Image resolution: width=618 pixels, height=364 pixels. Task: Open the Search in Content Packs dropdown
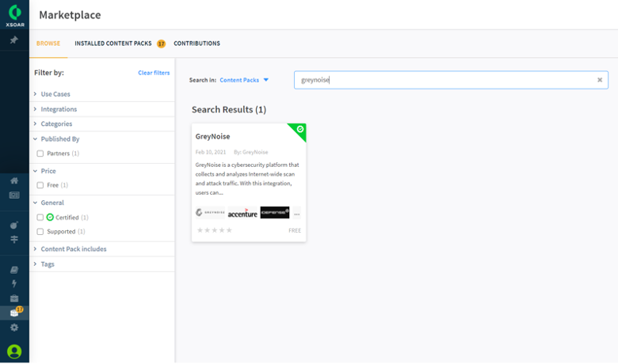[244, 80]
